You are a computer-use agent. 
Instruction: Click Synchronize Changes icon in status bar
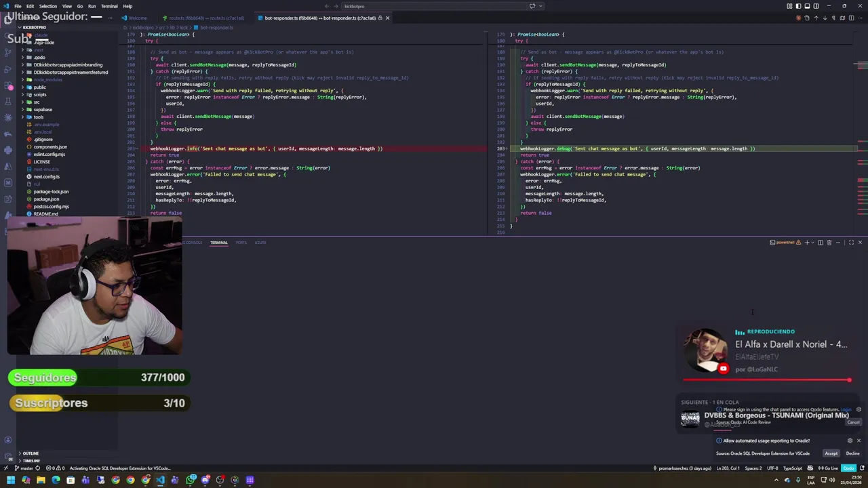37,468
